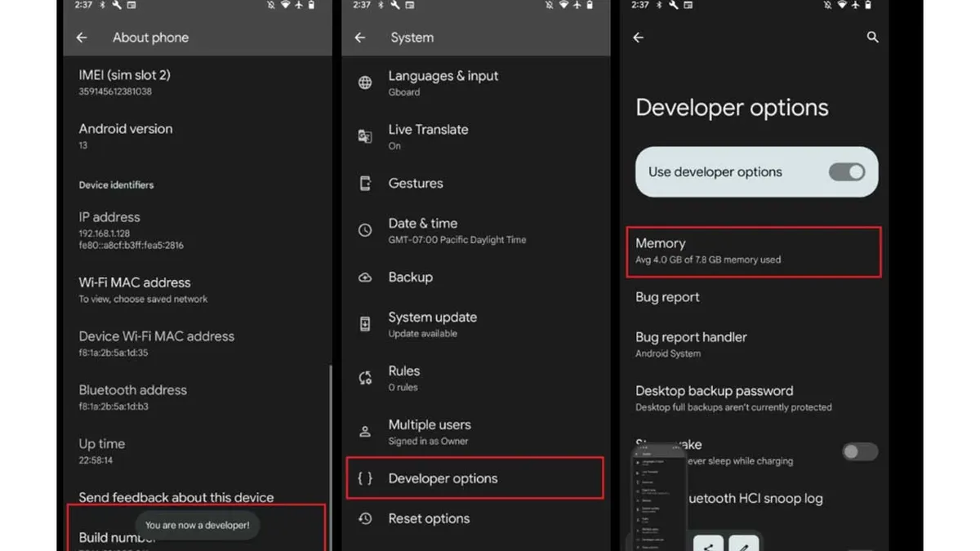
Task: Tap the Reset options history icon
Action: (365, 518)
